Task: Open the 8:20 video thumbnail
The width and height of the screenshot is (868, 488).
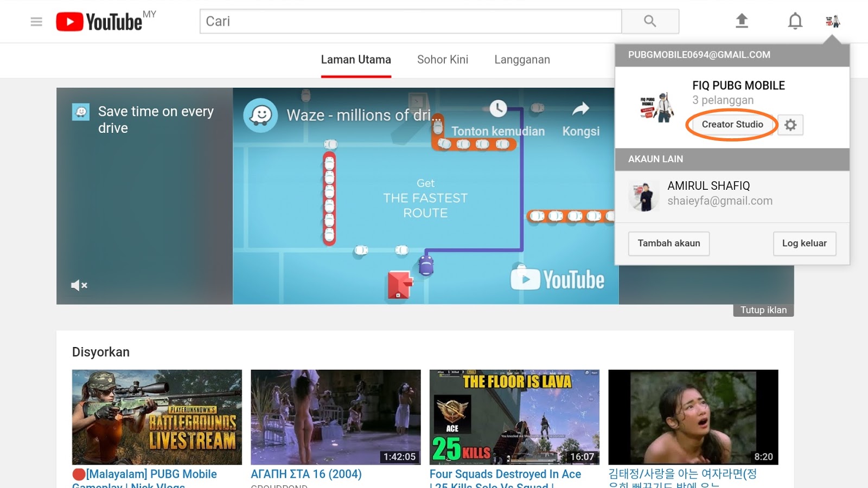Action: coord(693,417)
